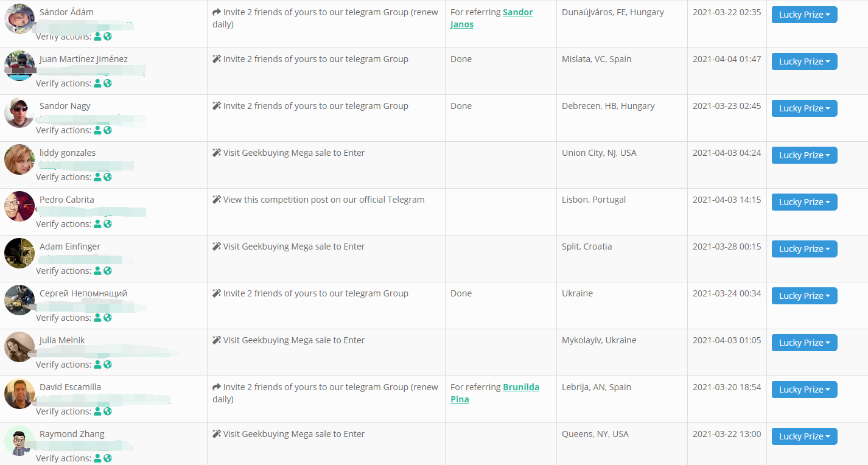Click liddy gonzales profile avatar
The height and width of the screenshot is (465, 868).
click(x=19, y=159)
